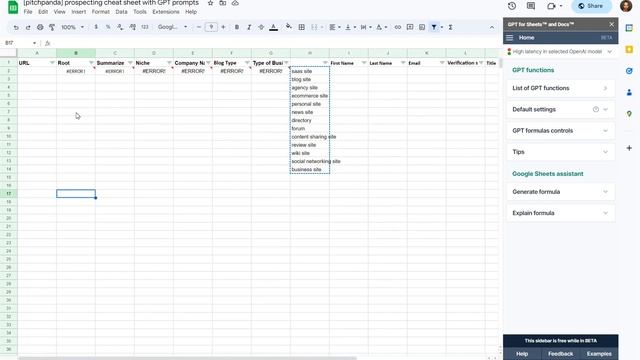Click the Share button
The height and width of the screenshot is (360, 640).
591,6
